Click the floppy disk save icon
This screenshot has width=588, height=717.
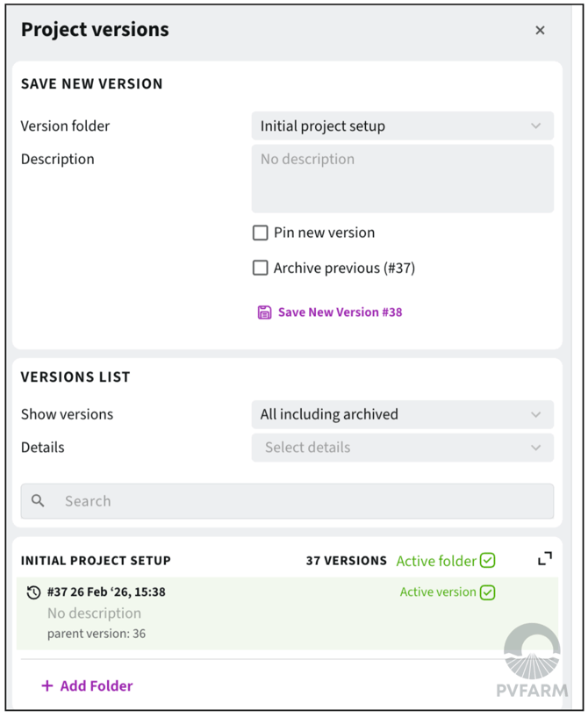[x=264, y=312]
